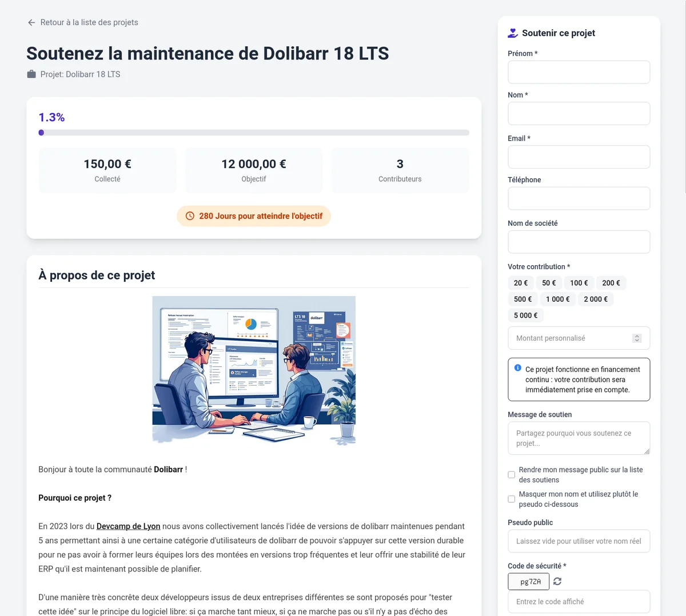Click the 150,00 € Collecté card
Screen dimensions: 686x616
[x=107, y=170]
